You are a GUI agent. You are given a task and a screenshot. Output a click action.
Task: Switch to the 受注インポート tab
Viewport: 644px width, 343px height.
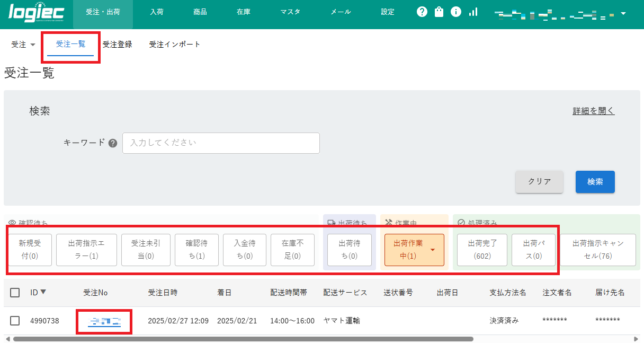click(174, 45)
